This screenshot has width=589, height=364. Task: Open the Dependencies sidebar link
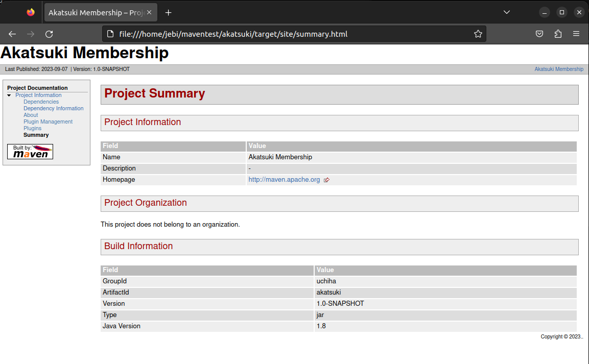click(x=41, y=102)
